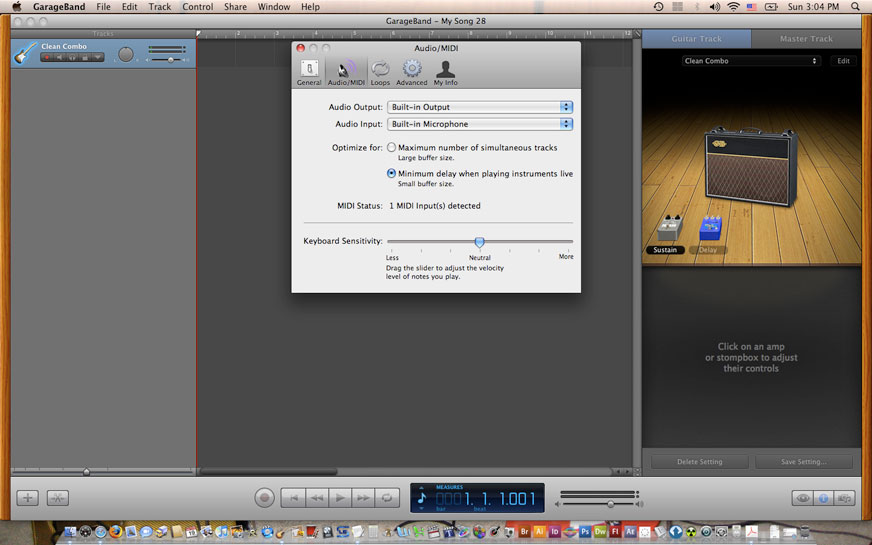
Task: Select Minimum delay when playing instruments live
Action: pyautogui.click(x=392, y=173)
